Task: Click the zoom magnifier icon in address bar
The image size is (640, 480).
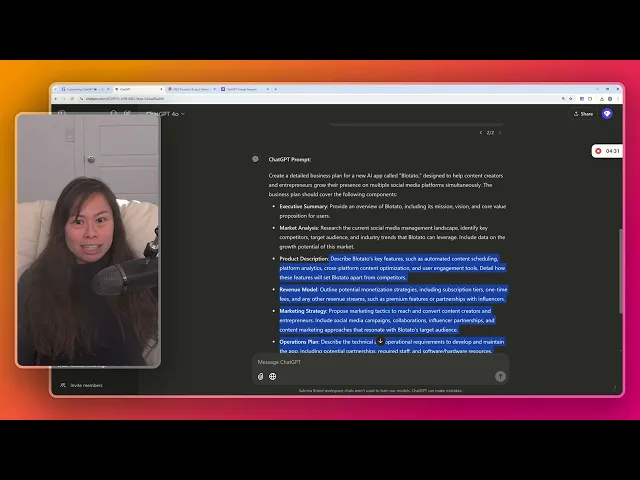Action: (x=563, y=99)
